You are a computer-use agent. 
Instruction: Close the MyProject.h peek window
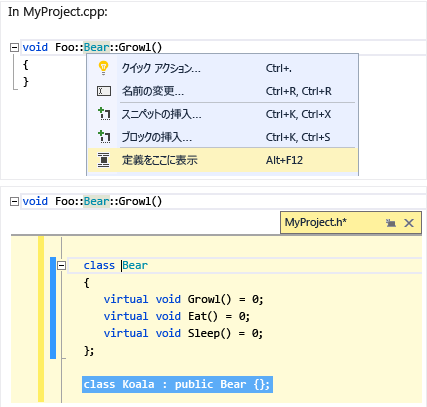pos(409,223)
